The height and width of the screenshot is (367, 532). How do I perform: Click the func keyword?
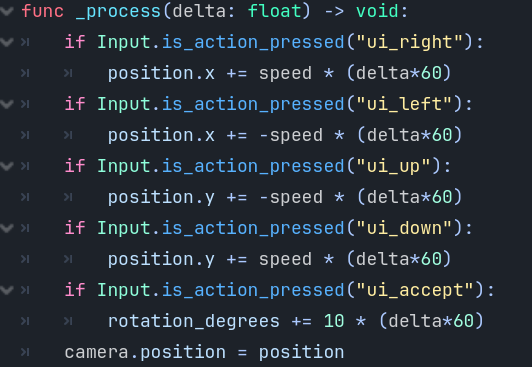(x=43, y=11)
